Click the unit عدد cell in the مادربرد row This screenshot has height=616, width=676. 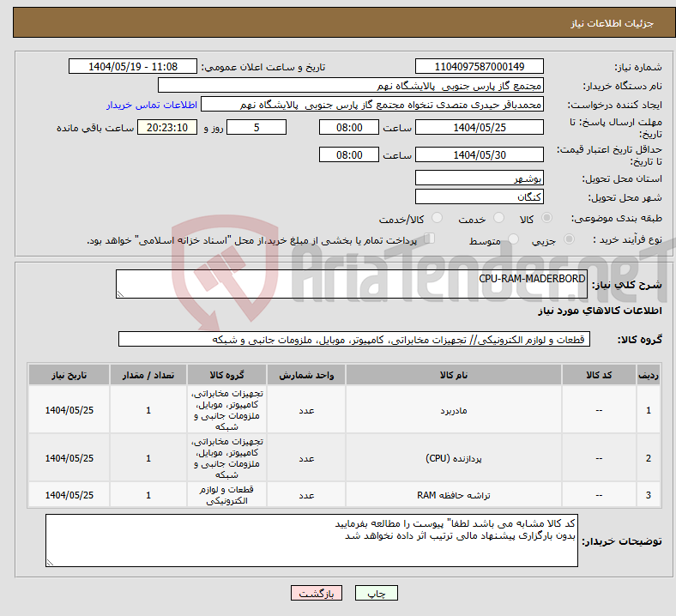(306, 410)
